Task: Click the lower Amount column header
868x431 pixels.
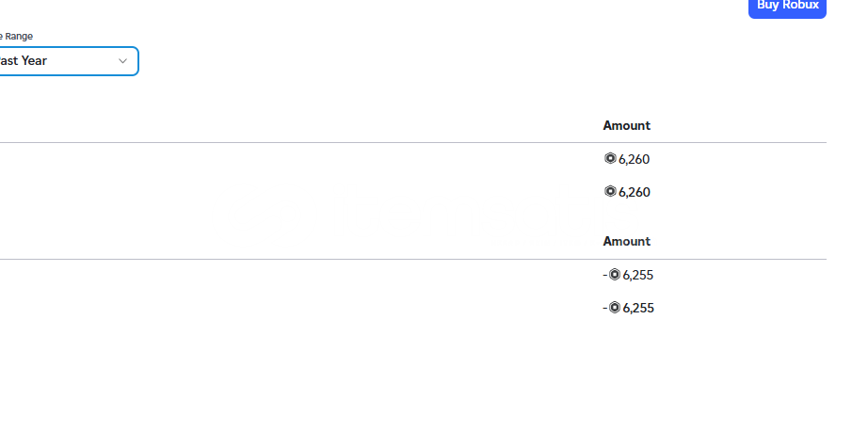Action: 627,241
